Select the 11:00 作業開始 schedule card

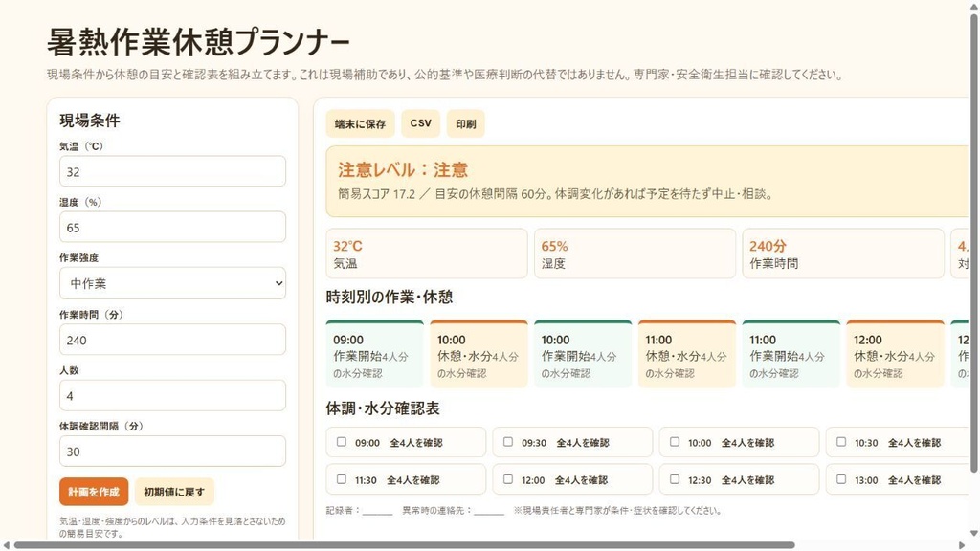click(x=791, y=354)
